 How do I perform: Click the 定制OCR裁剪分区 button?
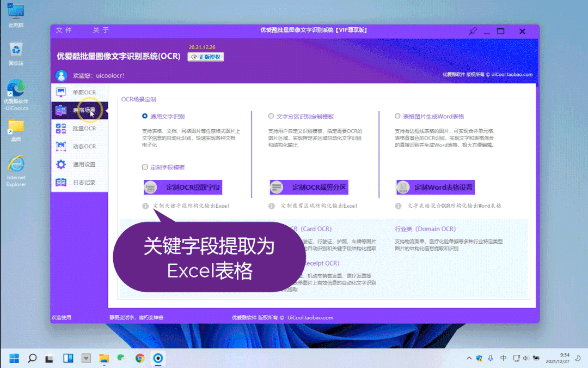tap(309, 188)
